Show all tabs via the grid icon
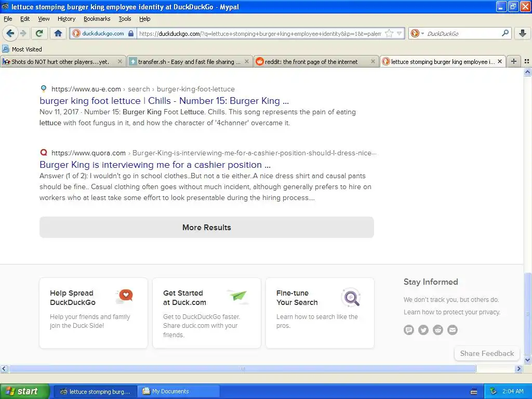 pos(527,61)
